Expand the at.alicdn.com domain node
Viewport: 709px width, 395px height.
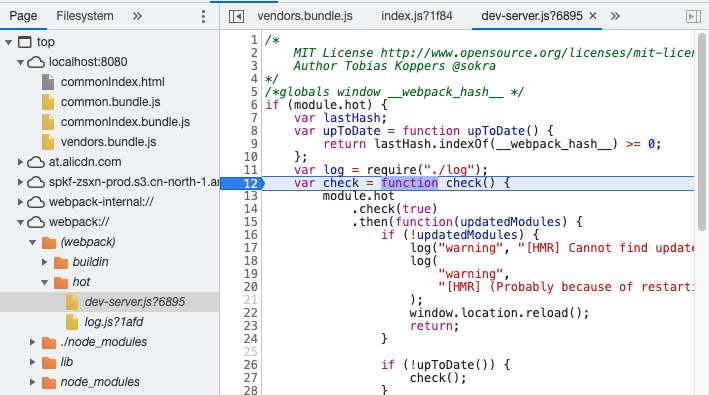tap(20, 162)
